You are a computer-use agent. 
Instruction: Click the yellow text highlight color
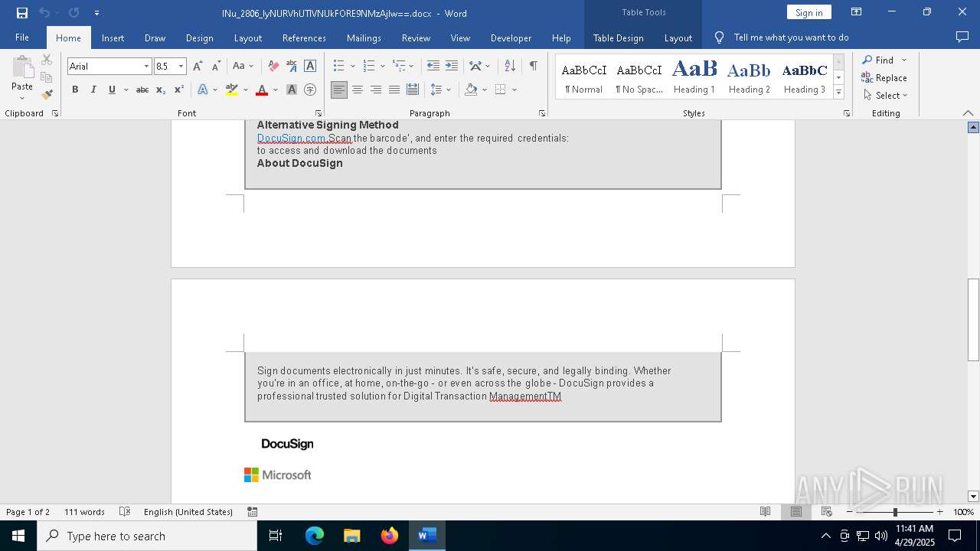coord(231,90)
